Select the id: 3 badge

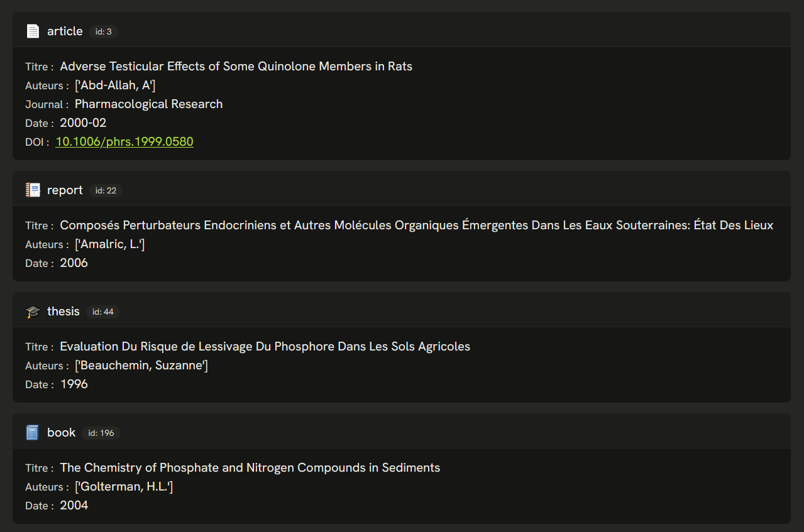point(103,31)
